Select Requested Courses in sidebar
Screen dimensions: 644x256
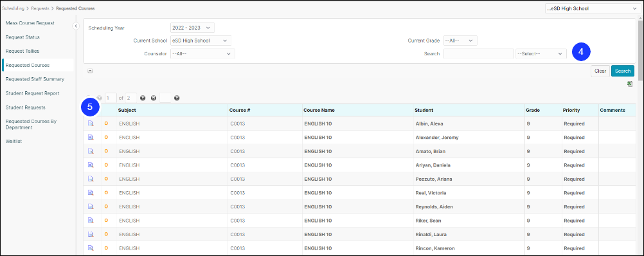click(28, 65)
